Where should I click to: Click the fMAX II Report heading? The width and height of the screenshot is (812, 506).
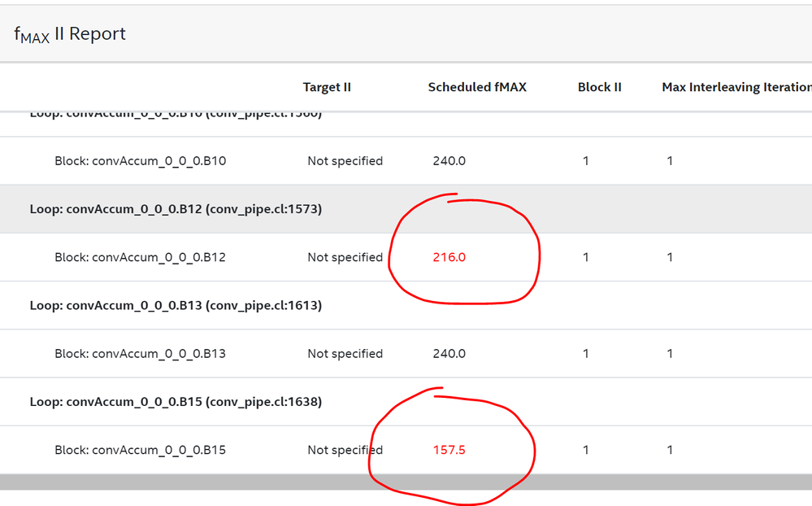(x=70, y=34)
